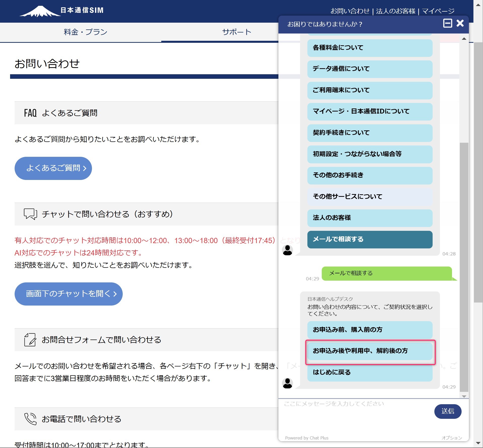Select その他のお手続き chat option
The width and height of the screenshot is (483, 448).
click(370, 175)
